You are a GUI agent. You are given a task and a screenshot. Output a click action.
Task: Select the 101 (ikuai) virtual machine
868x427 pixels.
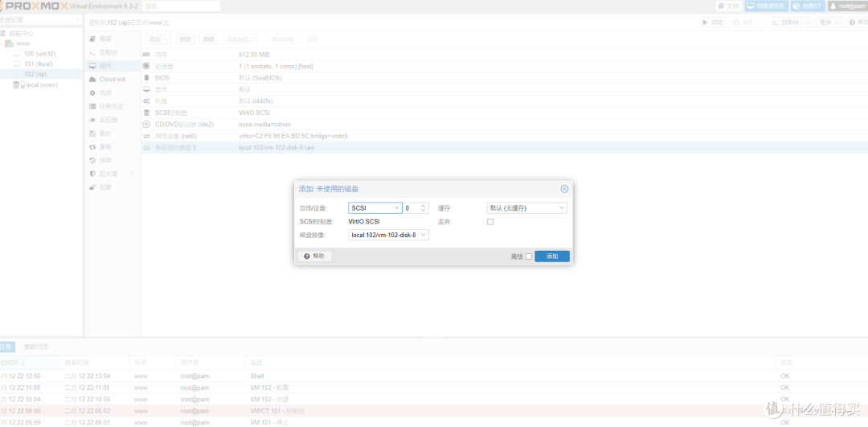[39, 64]
